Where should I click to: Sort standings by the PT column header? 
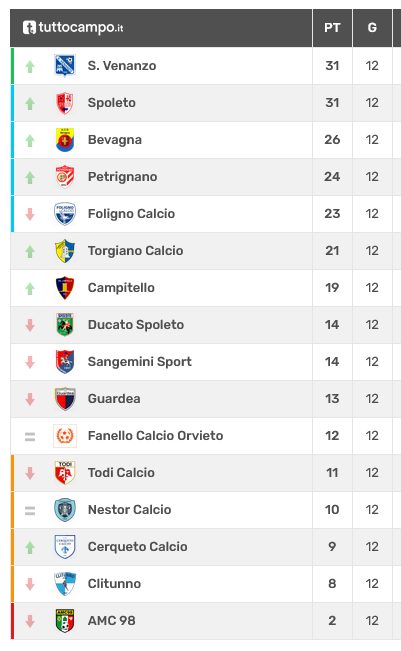(332, 28)
